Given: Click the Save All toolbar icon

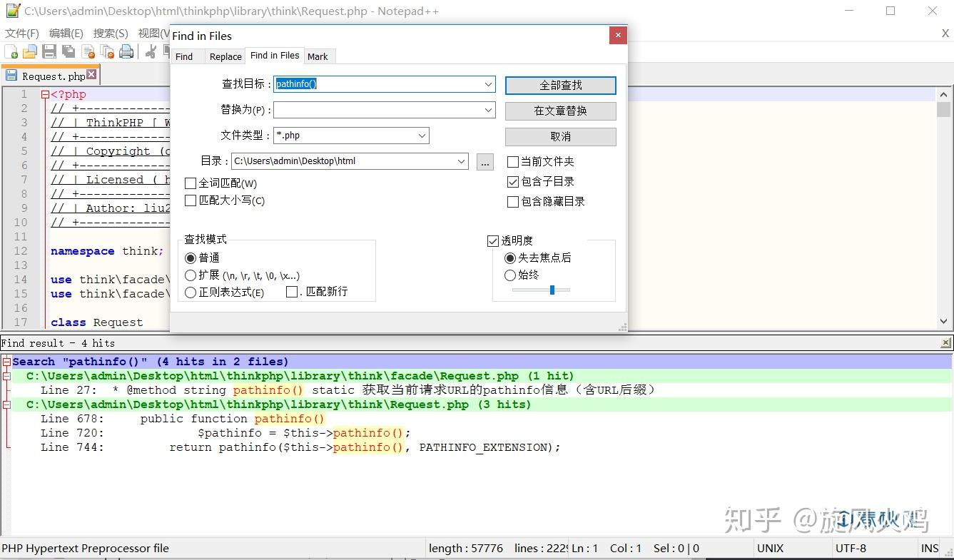Looking at the screenshot, I should 68,51.
